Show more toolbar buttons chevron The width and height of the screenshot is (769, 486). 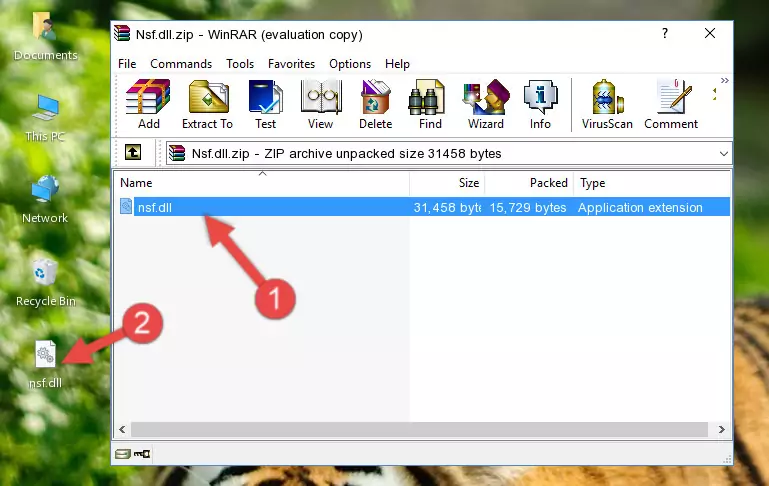pos(724,80)
